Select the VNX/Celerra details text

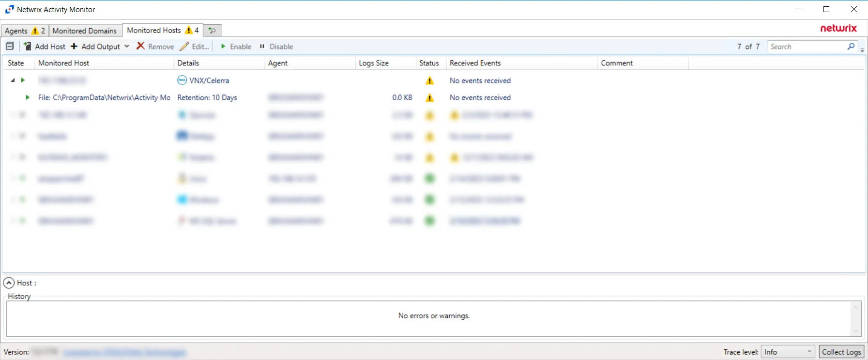click(x=209, y=80)
